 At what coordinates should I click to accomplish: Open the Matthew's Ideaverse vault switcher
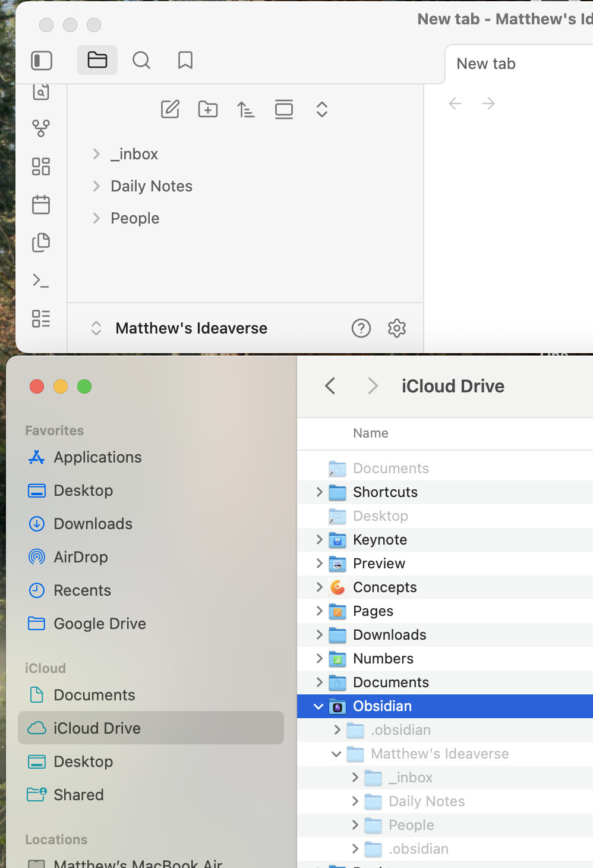click(x=190, y=328)
